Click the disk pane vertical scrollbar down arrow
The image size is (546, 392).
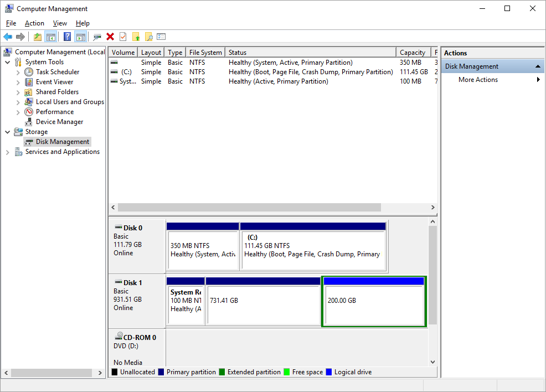pos(432,362)
